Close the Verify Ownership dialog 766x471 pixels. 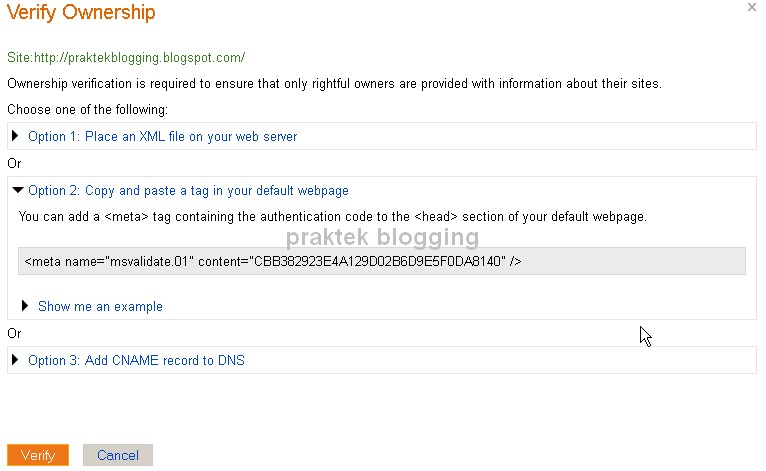pos(751,7)
